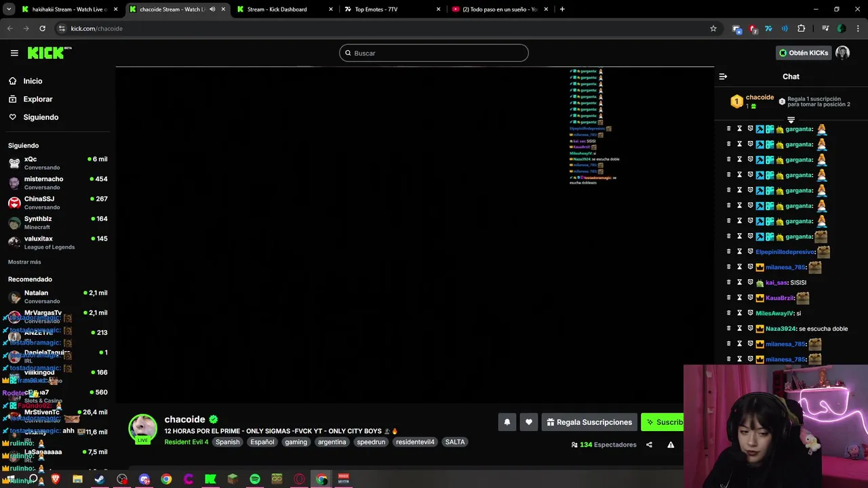Open the user profile avatar menu
Viewport: 868px width, 488px height.
(842, 53)
